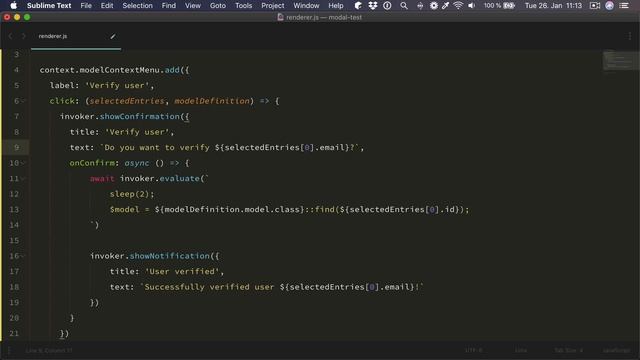Image resolution: width=640 pixels, height=360 pixels.
Task: Click the white app icon left of Dropbox
Action: [358, 6]
